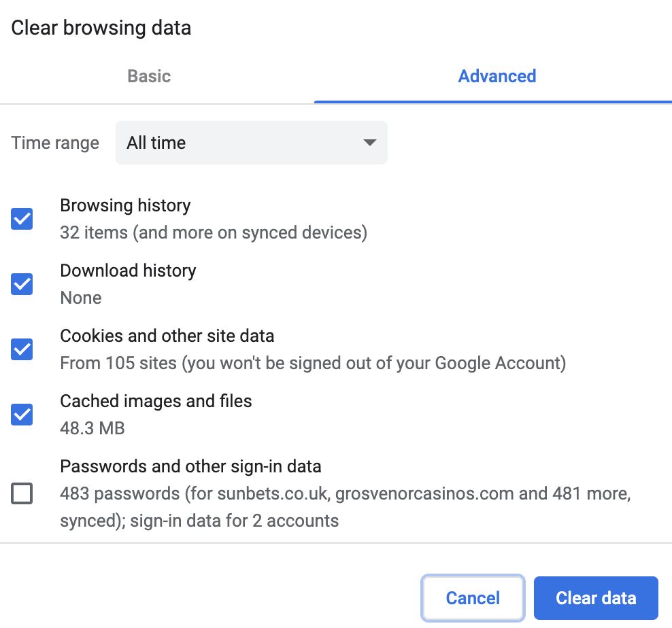The height and width of the screenshot is (628, 672).
Task: Uncheck Cached images and files checkbox
Action: (22, 414)
